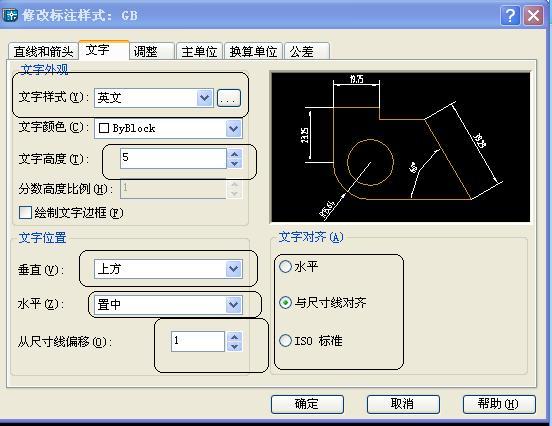Image resolution: width=552 pixels, height=426 pixels.
Task: Decrease 文字高度 with the down arrow
Action: 234,163
